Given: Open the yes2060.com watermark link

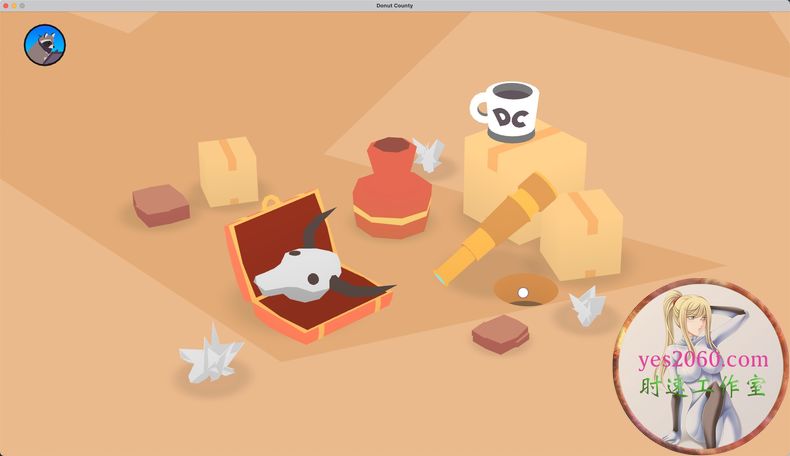Looking at the screenshot, I should (701, 360).
